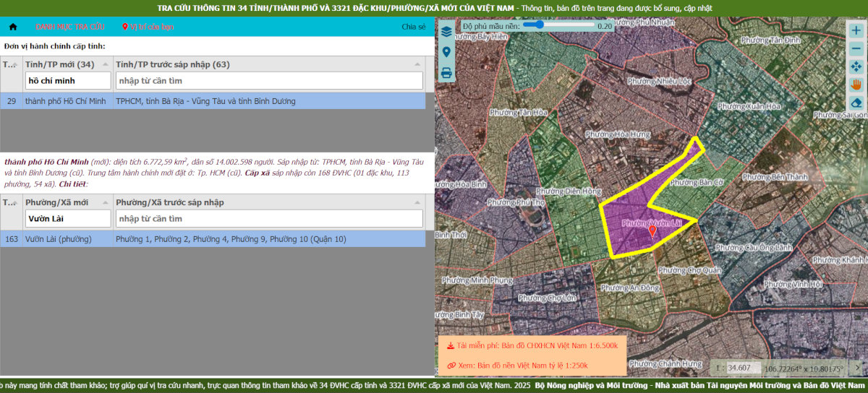The width and height of the screenshot is (868, 393).
Task: Select the eraser tool on the map
Action: [856, 102]
